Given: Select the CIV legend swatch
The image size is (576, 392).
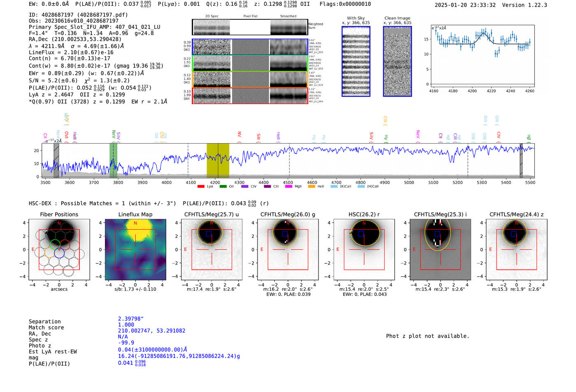Looking at the screenshot, I should [245, 187].
